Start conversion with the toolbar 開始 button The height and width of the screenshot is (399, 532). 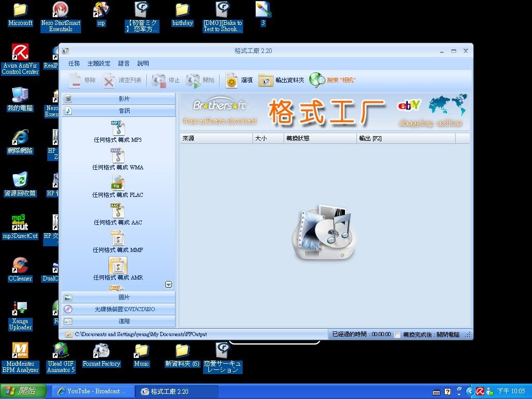[x=201, y=81]
